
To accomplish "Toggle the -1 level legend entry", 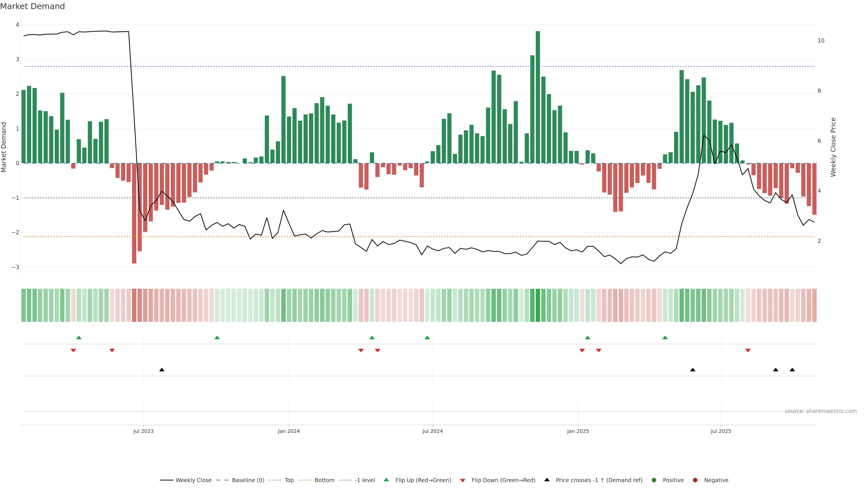I will [365, 480].
